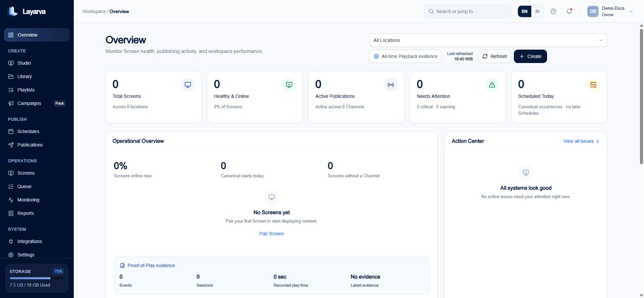Click the chevron next to View all issues
Image resolution: width=644 pixels, height=298 pixels.
pos(598,141)
